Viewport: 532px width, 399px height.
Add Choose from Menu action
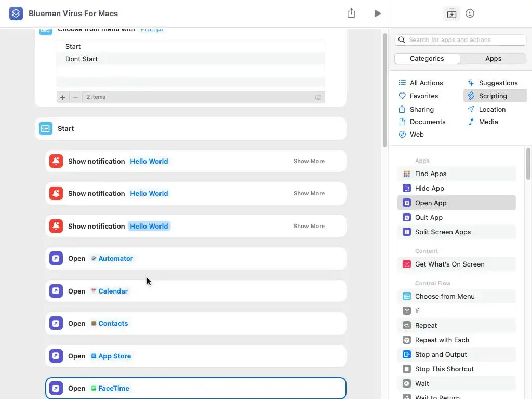point(456,297)
